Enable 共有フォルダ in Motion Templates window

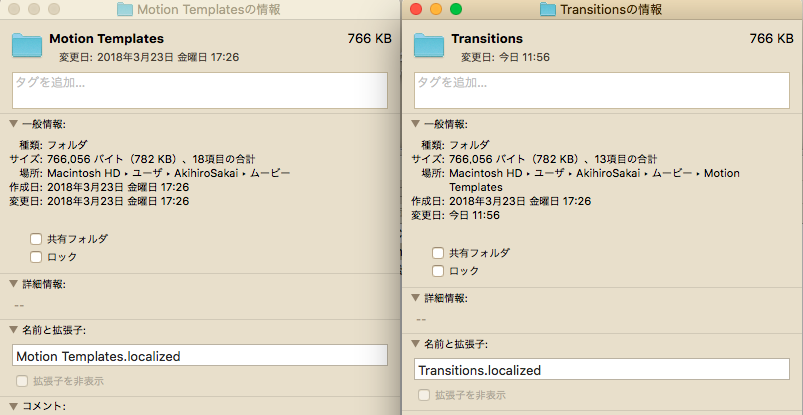click(x=36, y=239)
